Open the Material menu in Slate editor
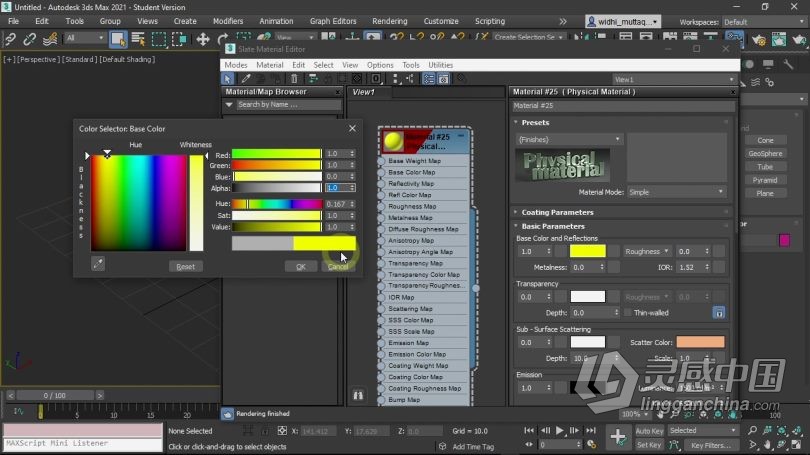Screen dimensions: 810x455 (270, 65)
